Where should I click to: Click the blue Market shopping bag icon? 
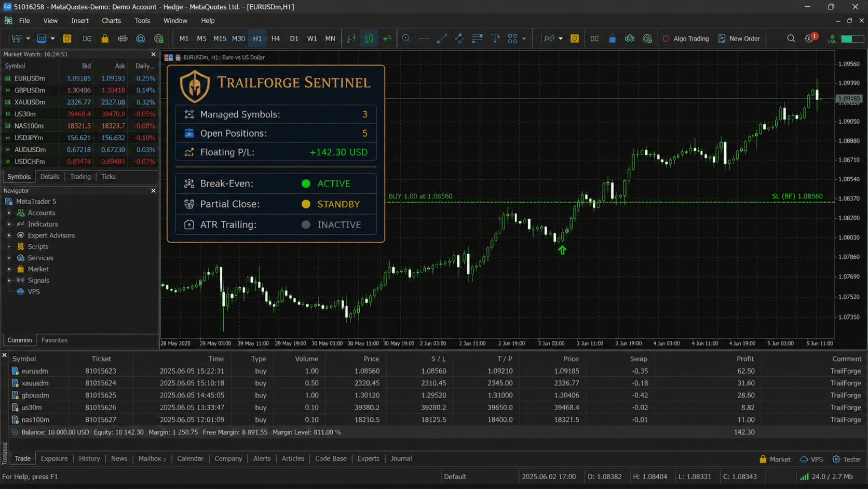coord(612,38)
